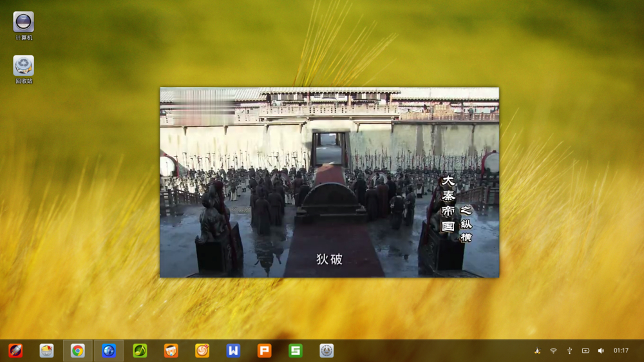Launch WPS Presentation from the taskbar
Viewport: 644px width, 362px height.
265,350
